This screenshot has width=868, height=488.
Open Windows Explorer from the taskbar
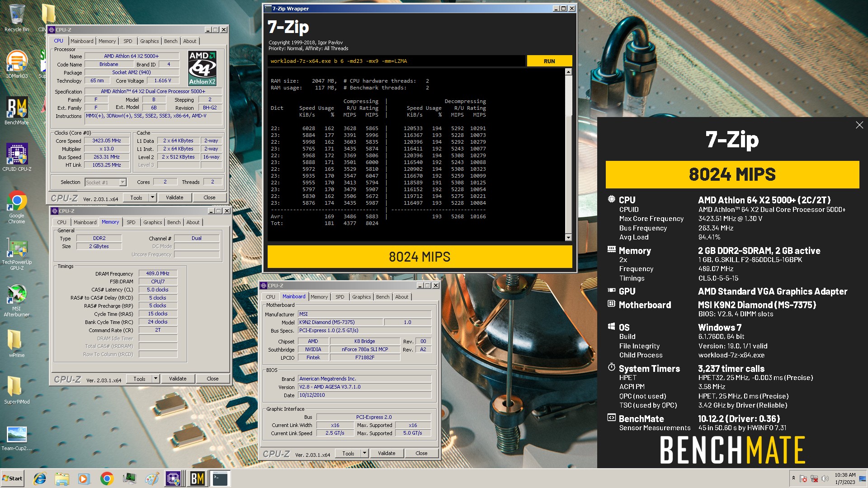(62, 479)
